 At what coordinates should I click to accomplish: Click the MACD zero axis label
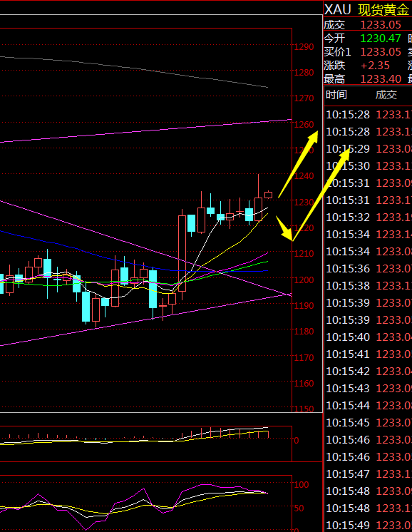tap(297, 441)
